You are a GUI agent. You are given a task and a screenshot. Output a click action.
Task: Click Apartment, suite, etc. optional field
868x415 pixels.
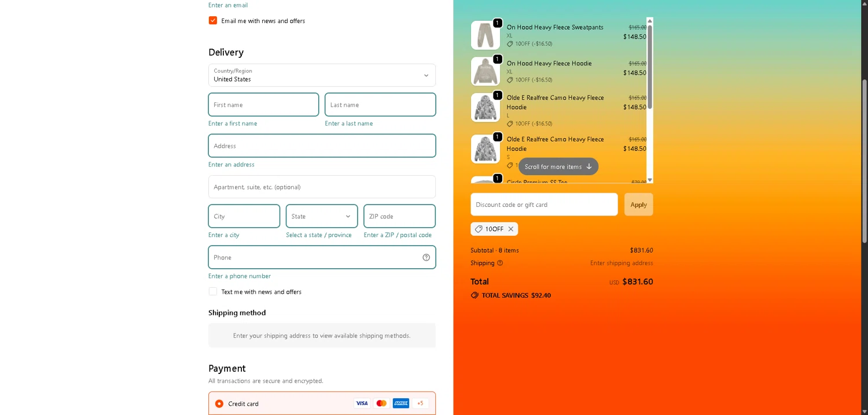[x=322, y=187]
